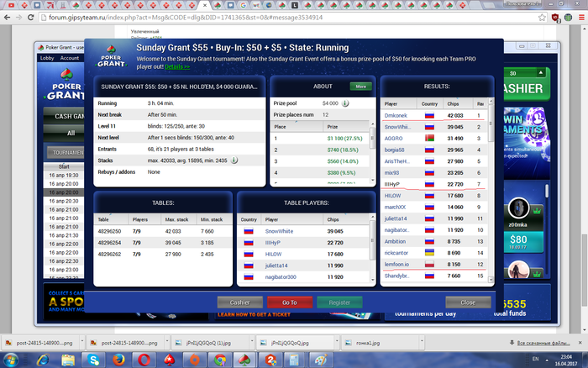588x368 pixels.
Task: Click the z0dmka player avatar
Action: tap(518, 208)
